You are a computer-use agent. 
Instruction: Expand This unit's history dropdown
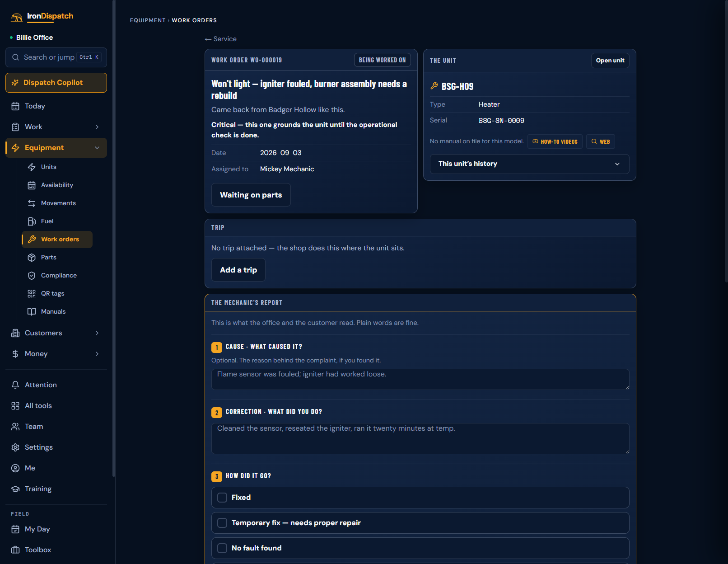(x=529, y=164)
